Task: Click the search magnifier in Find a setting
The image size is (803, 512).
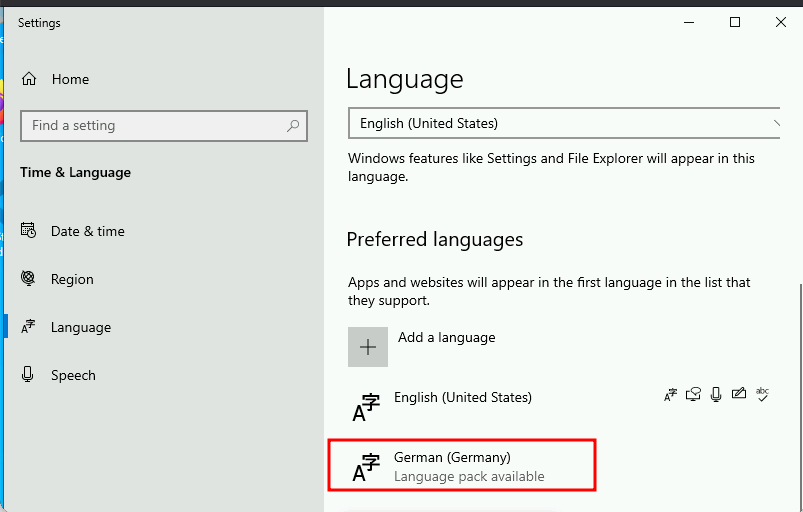Action: 293,125
